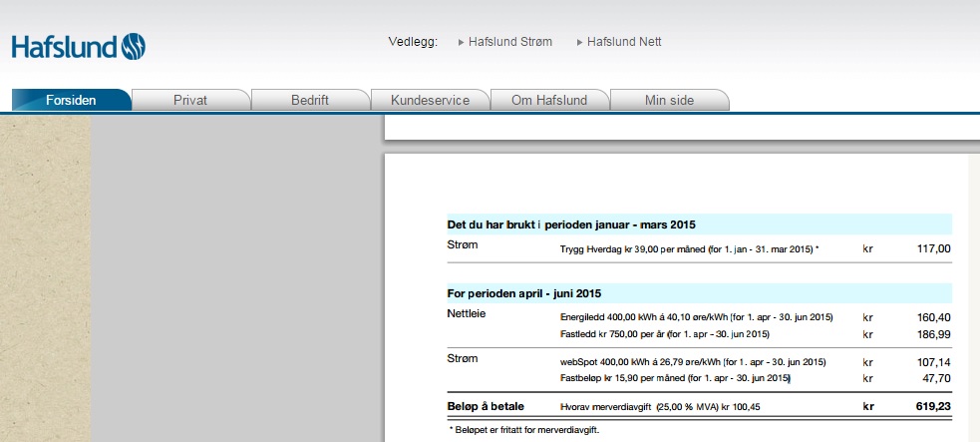Click the footnote 'Beløpet er fritatt for merverdiavgift'

[524, 430]
